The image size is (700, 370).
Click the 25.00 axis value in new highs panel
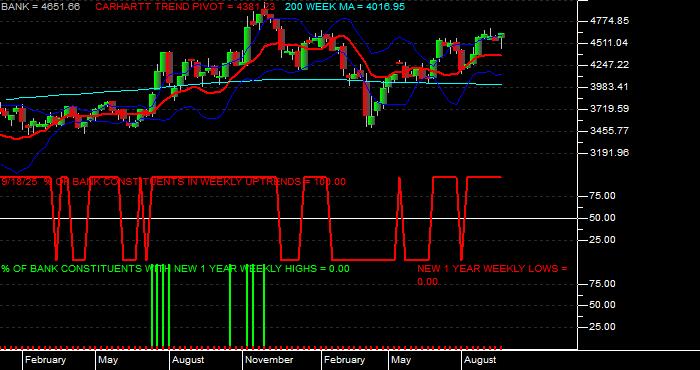[603, 327]
